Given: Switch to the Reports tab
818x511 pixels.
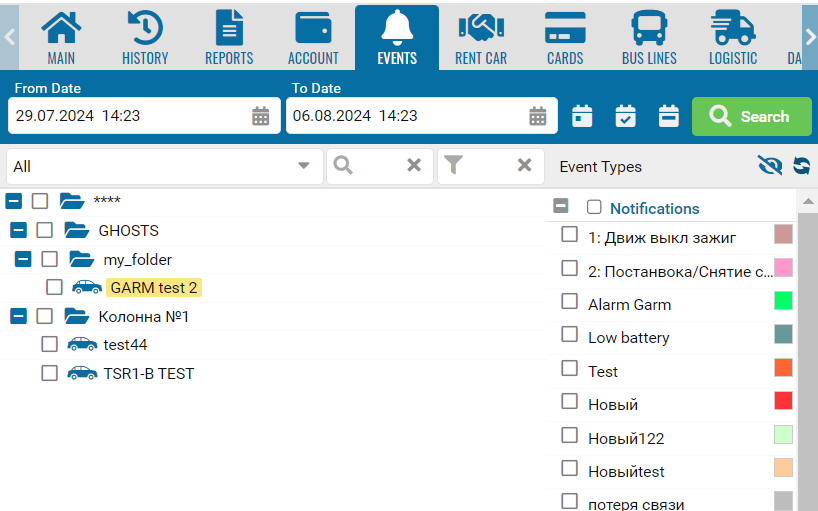Looking at the screenshot, I should pos(229,37).
